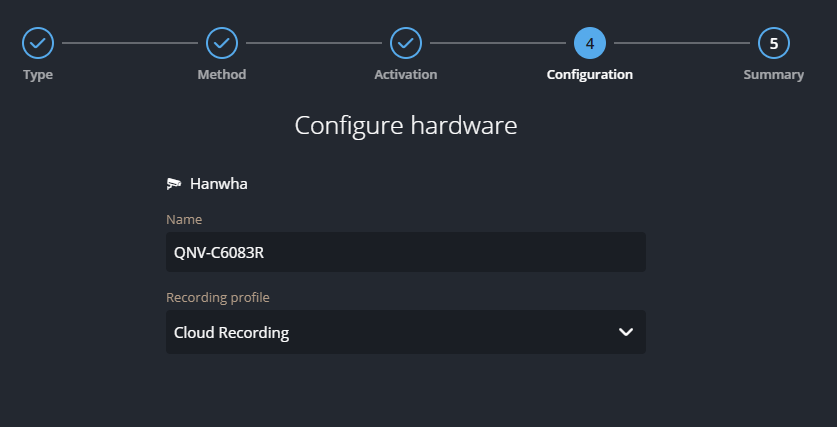Image resolution: width=837 pixels, height=427 pixels.
Task: Select the Activation step label
Action: point(405,75)
